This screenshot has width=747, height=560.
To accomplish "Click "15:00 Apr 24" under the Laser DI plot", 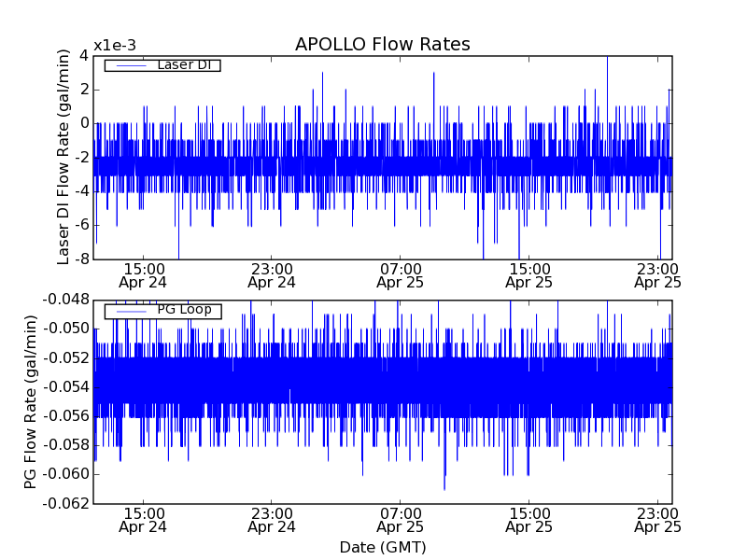I will pyautogui.click(x=143, y=276).
